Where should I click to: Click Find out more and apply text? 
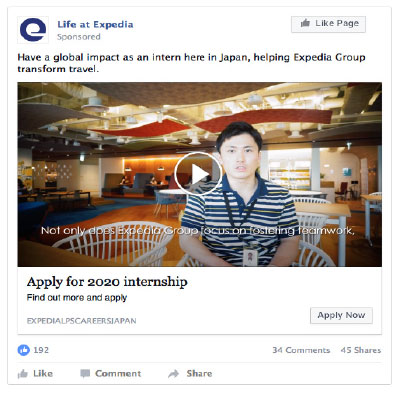(77, 297)
